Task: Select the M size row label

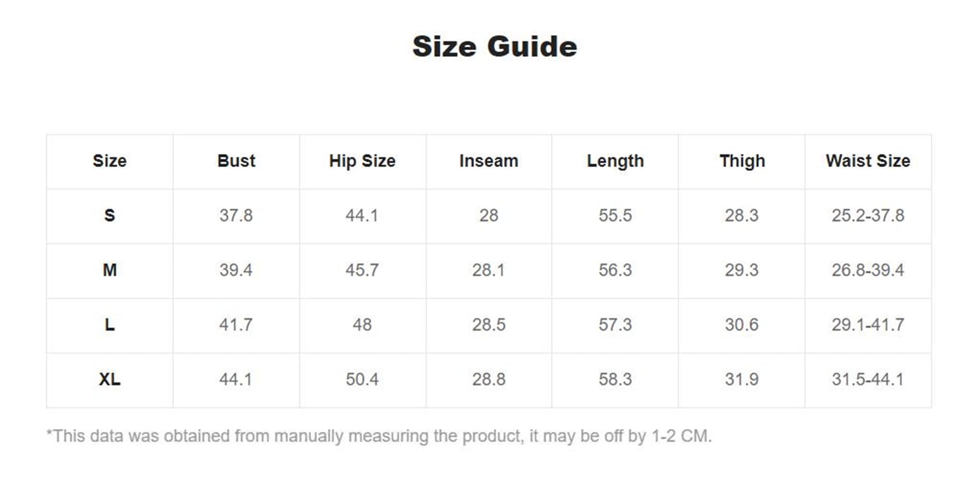Action: click(x=110, y=270)
